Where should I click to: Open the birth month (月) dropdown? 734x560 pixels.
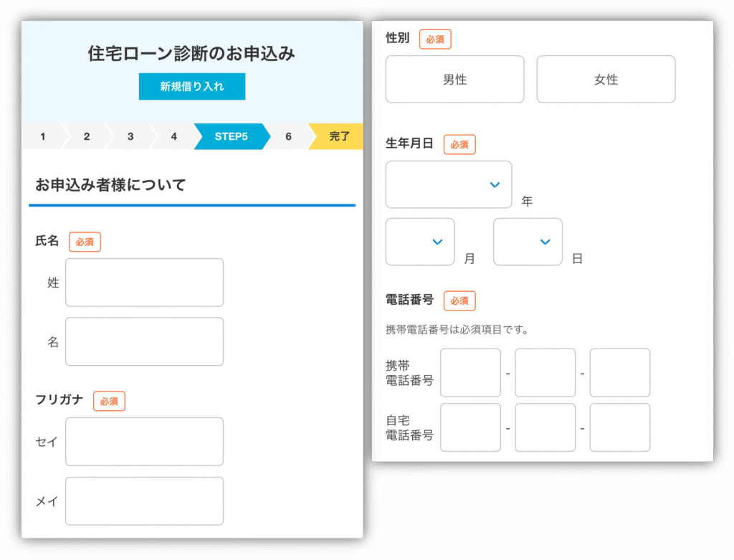[x=420, y=242]
